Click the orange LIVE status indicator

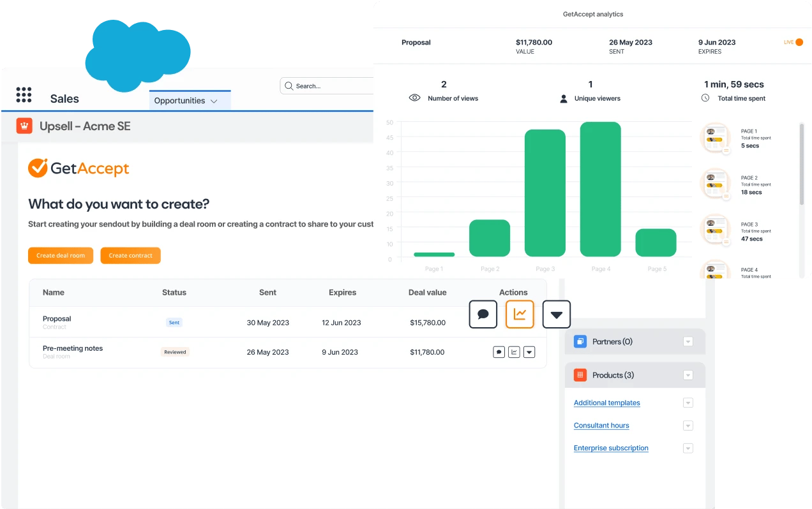(x=799, y=42)
